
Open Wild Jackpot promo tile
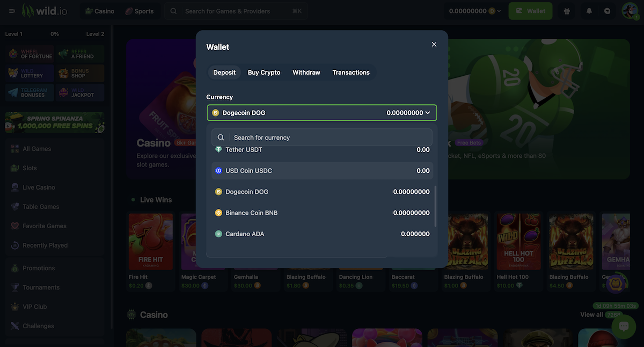click(80, 93)
